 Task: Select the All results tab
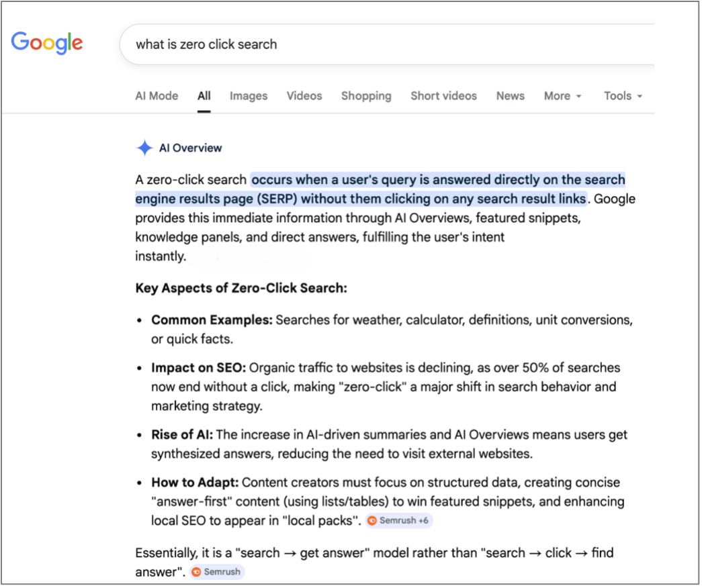[204, 96]
